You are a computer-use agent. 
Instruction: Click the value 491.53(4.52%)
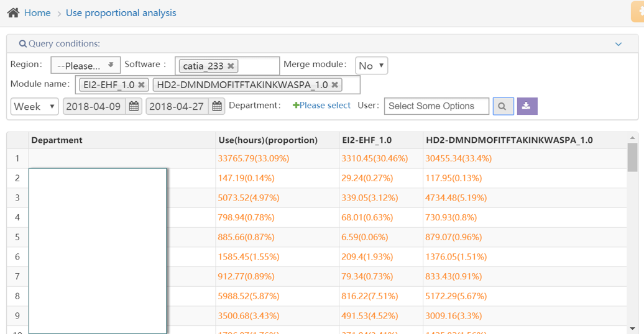[x=370, y=316]
